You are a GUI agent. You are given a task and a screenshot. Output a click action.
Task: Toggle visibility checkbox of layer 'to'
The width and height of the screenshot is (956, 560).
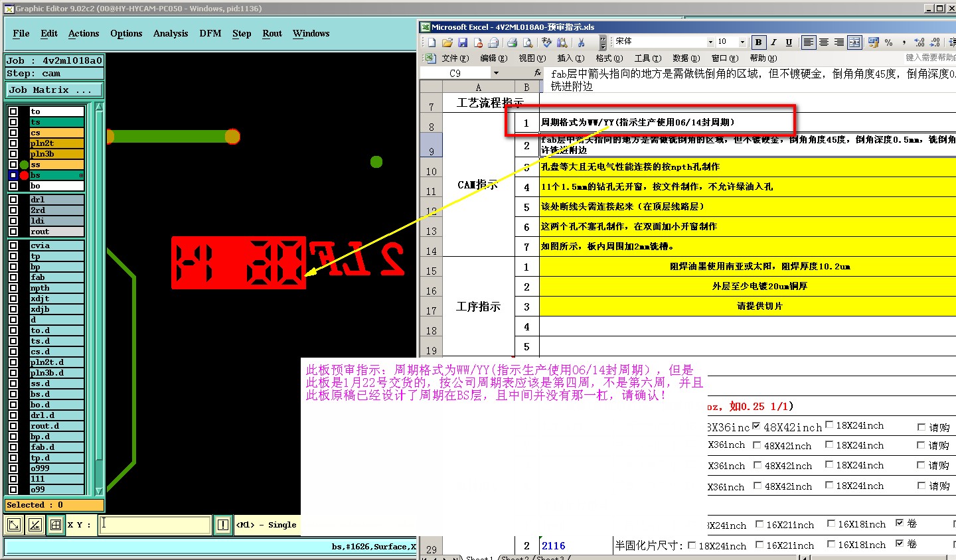click(x=13, y=111)
